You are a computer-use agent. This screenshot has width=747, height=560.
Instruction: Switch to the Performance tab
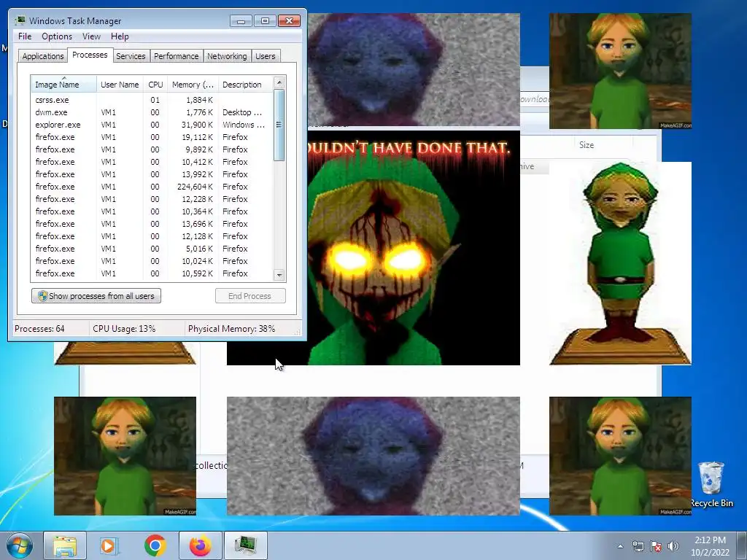coord(176,56)
